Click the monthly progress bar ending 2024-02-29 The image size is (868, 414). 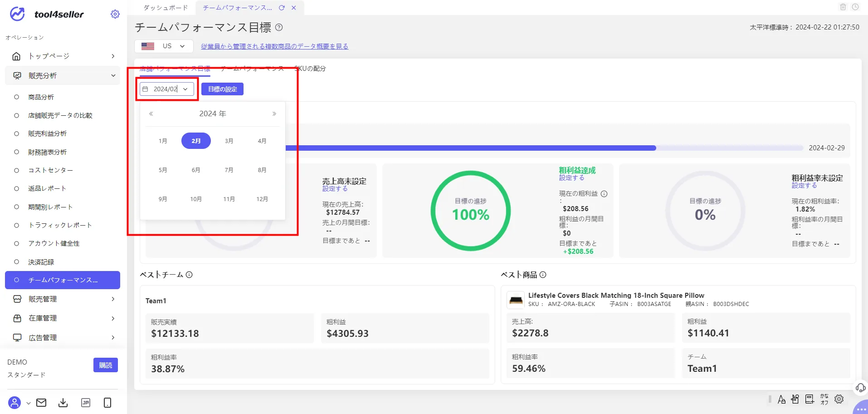544,148
